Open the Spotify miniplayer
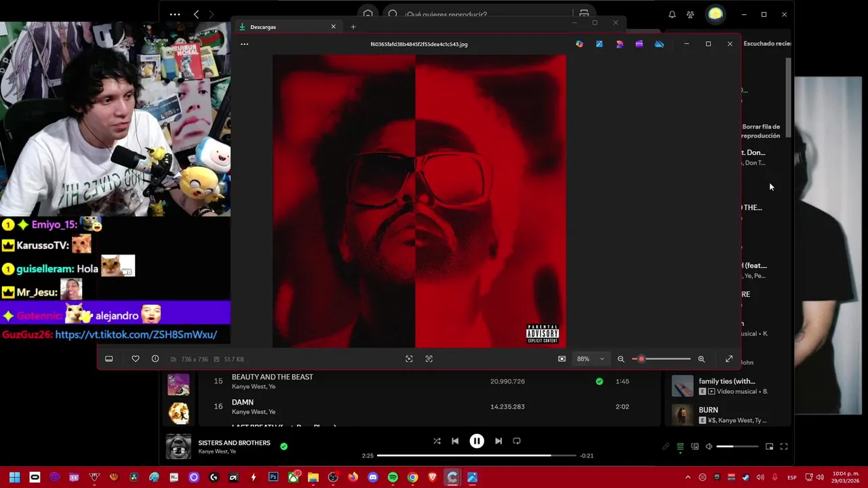Viewport: 868px width, 488px height. click(x=770, y=447)
